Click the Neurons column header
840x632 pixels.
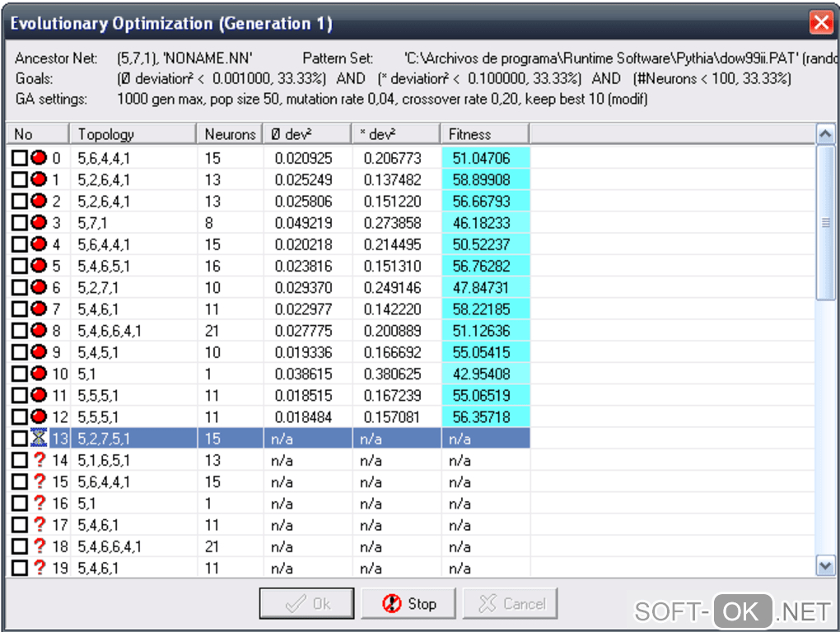tap(230, 134)
